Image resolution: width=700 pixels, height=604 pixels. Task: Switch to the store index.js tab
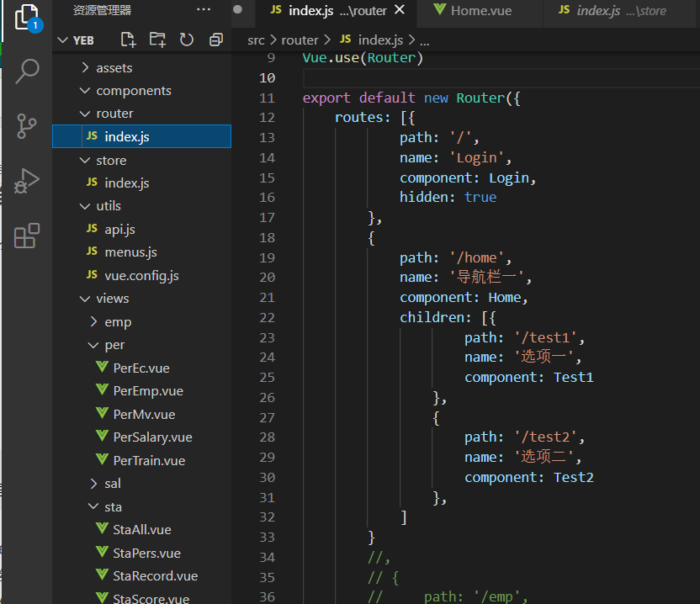tap(618, 10)
